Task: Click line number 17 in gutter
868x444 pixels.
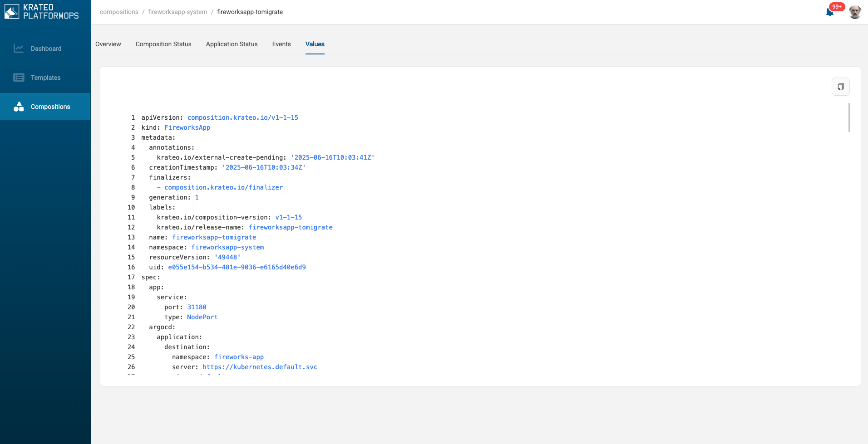Action: click(x=131, y=277)
